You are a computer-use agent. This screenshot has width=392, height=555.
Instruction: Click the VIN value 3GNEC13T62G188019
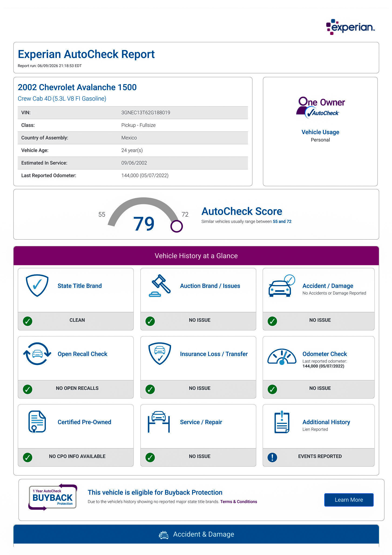(x=146, y=113)
